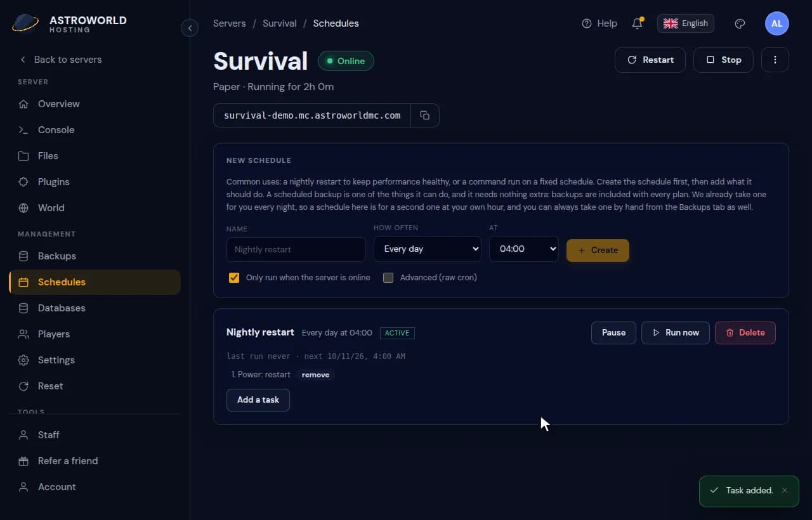Open the Reset page
This screenshot has height=520, width=812.
point(95,386)
